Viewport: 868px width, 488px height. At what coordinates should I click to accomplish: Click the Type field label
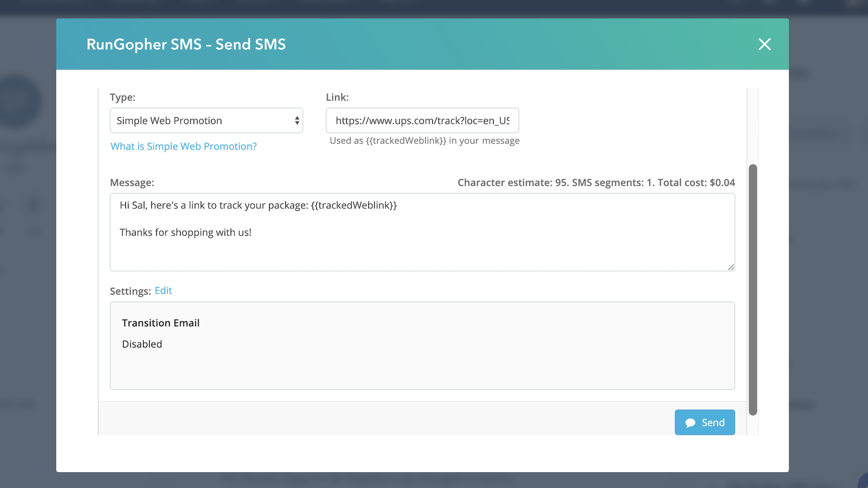click(123, 98)
